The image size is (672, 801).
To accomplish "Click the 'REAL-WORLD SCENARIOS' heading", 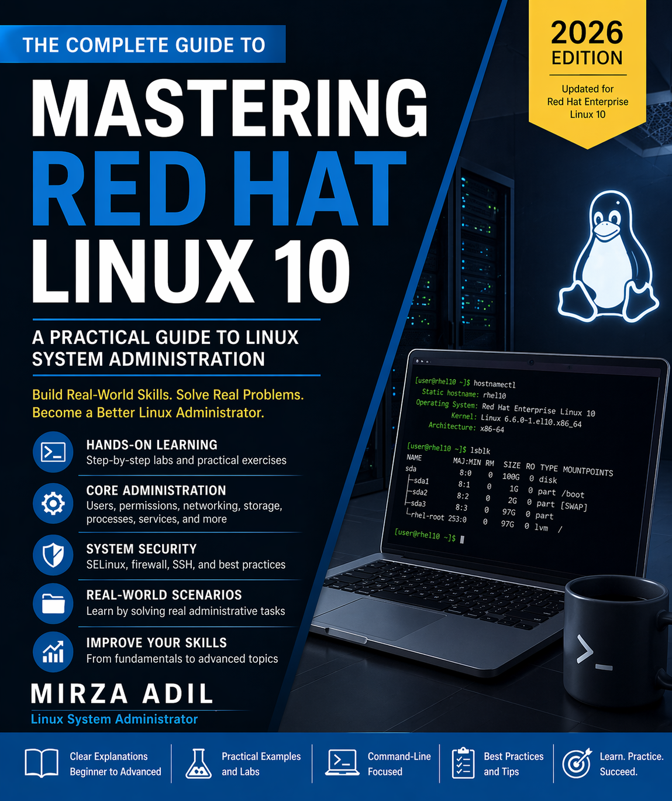I will (164, 595).
